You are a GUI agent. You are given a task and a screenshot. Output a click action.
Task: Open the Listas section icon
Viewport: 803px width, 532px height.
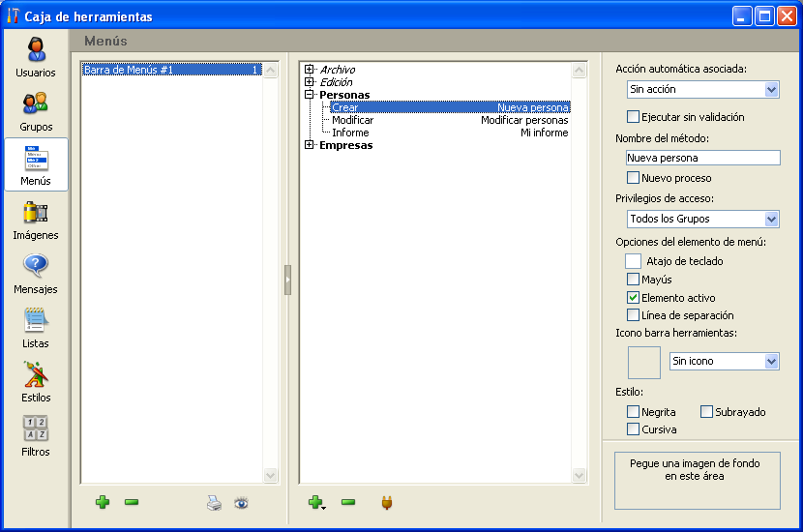click(x=36, y=327)
